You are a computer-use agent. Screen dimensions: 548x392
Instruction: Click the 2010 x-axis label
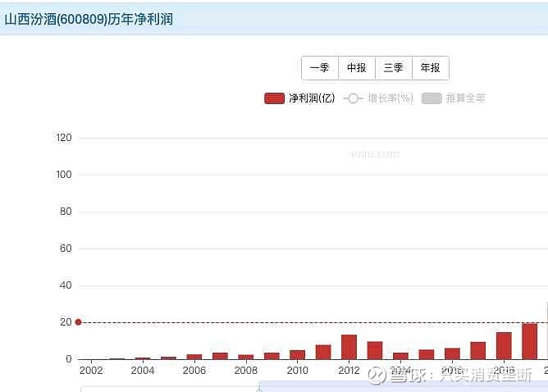(x=298, y=371)
